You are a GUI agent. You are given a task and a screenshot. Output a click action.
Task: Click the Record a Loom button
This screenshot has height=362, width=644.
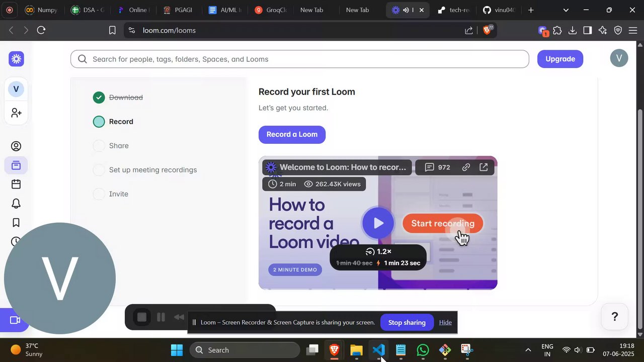pos(292,134)
